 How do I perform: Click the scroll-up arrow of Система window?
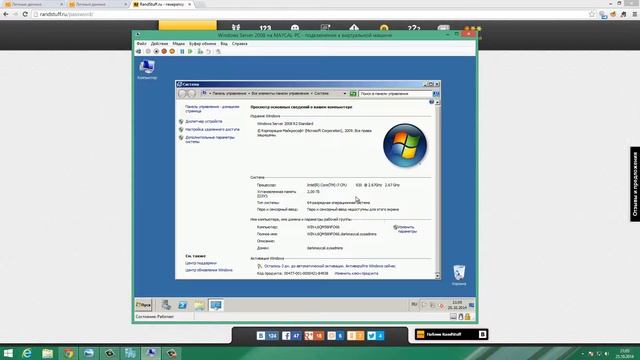point(438,102)
